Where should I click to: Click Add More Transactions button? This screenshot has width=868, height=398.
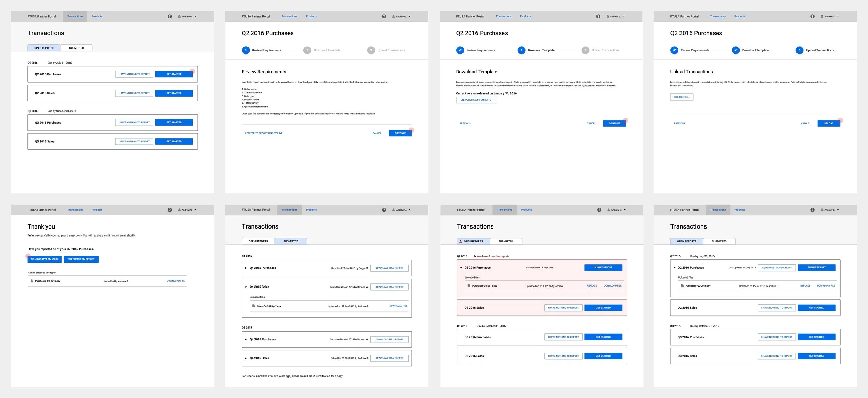[777, 268]
